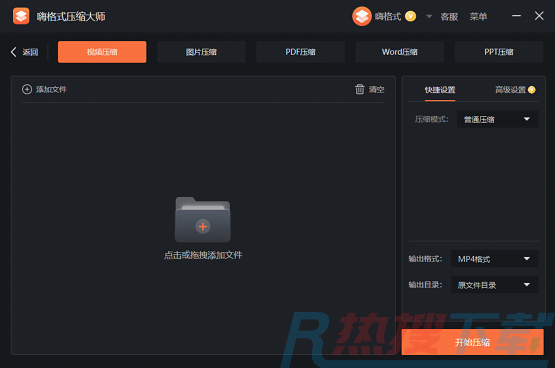
Task: Open the 压缩模式 dropdown
Action: (x=498, y=119)
